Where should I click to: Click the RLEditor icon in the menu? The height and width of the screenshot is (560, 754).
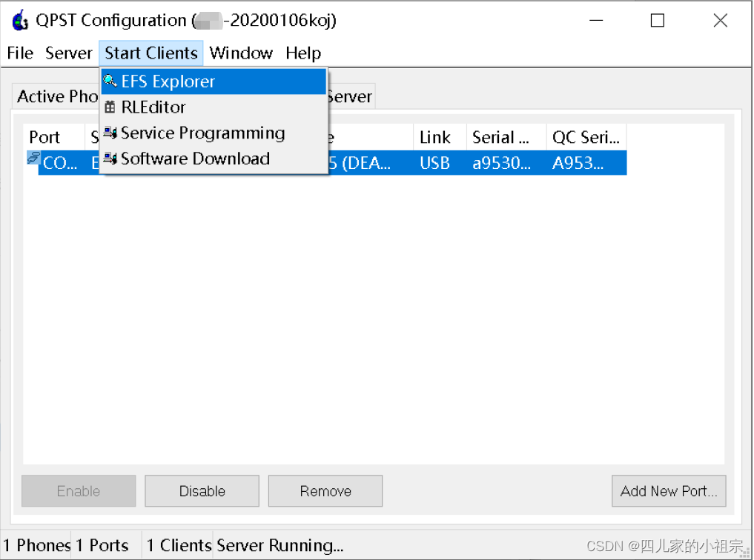(110, 107)
